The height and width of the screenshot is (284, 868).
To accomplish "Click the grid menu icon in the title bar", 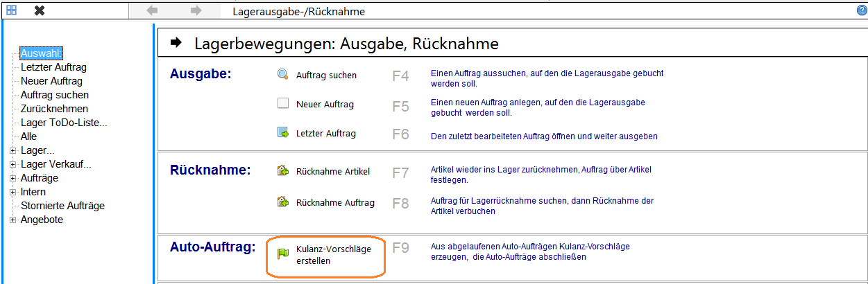I will tap(11, 10).
